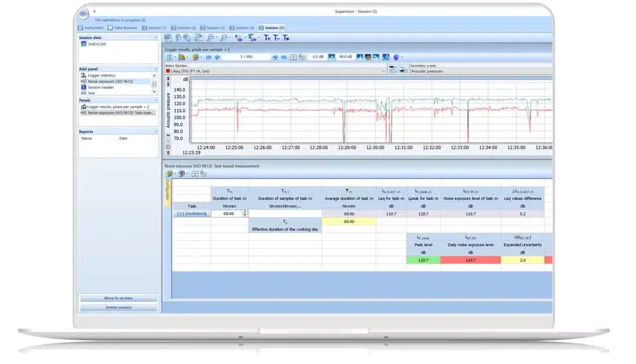Select Logger results entry in Panels list
This screenshot has height=364, width=636.
coord(115,107)
